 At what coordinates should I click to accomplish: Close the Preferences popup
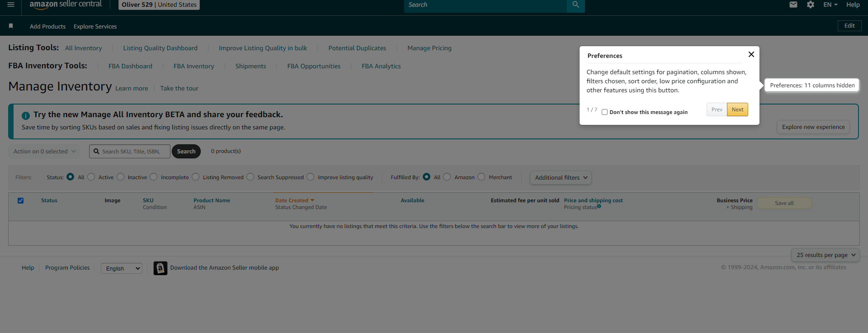tap(751, 54)
